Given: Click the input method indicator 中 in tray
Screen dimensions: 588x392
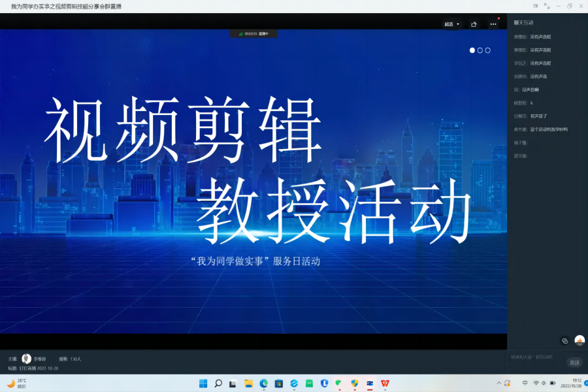Looking at the screenshot, I should tap(525, 384).
